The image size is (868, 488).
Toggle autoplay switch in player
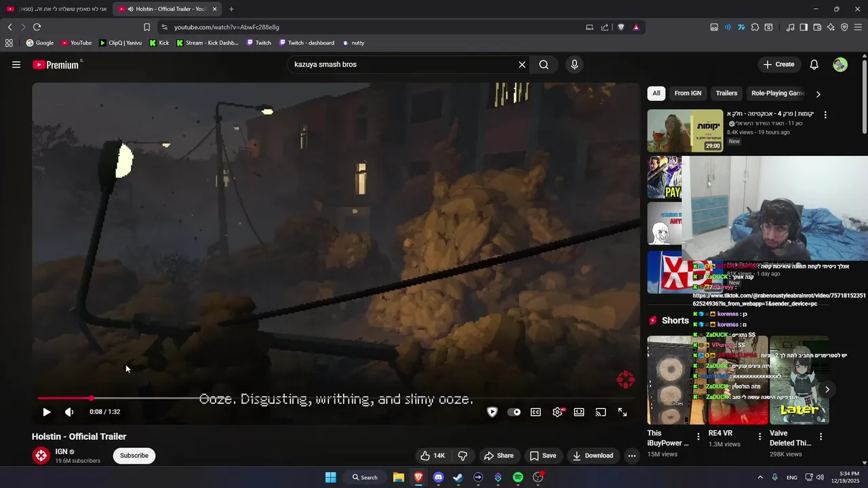point(514,412)
